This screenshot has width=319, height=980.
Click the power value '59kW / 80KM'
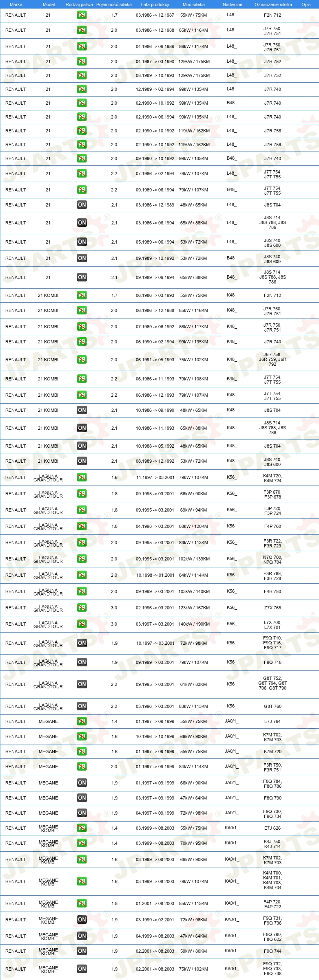click(194, 951)
